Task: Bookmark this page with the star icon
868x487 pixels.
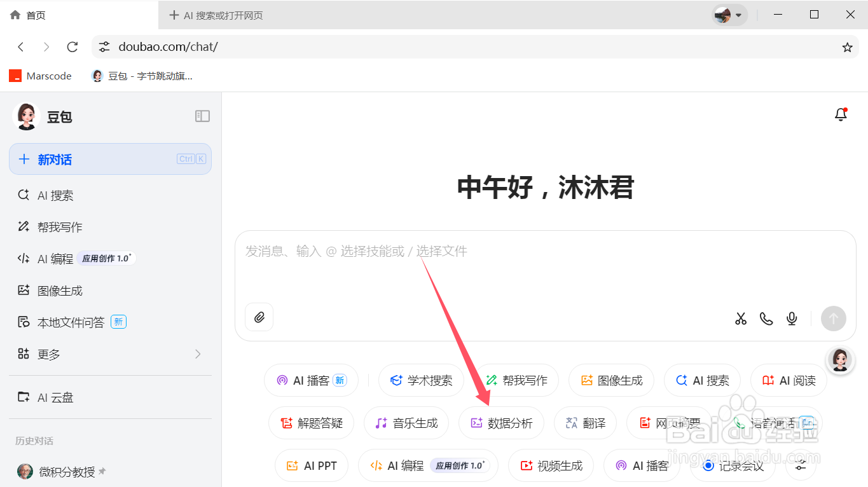Action: tap(847, 47)
